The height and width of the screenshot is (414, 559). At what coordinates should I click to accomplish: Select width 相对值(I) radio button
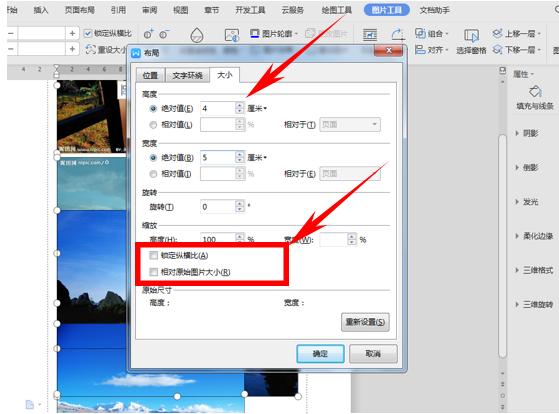pos(153,174)
